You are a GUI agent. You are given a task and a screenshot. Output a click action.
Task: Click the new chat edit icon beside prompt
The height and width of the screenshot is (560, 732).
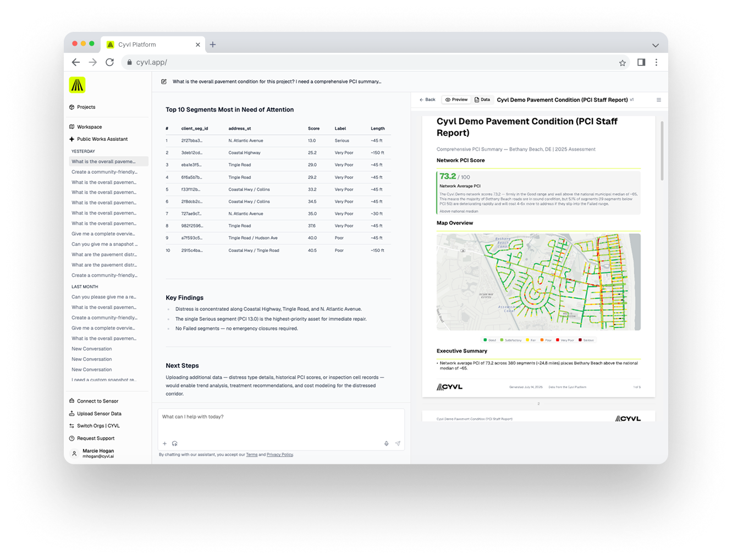click(x=164, y=81)
